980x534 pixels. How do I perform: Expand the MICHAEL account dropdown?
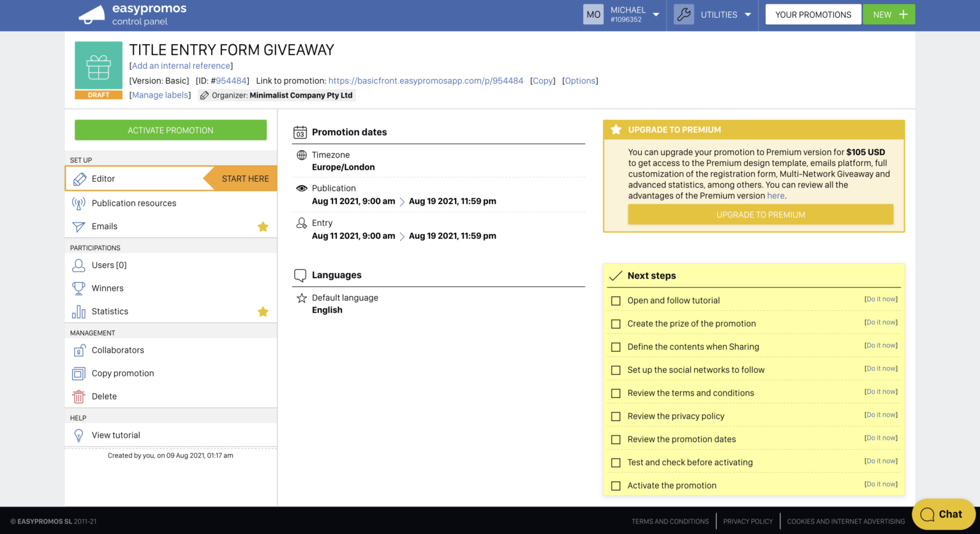(655, 14)
